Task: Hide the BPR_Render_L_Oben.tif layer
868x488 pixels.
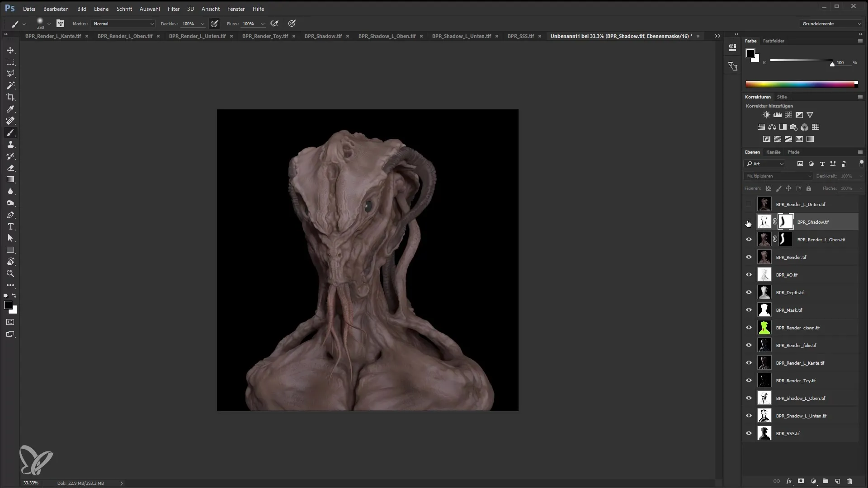Action: pos(749,239)
